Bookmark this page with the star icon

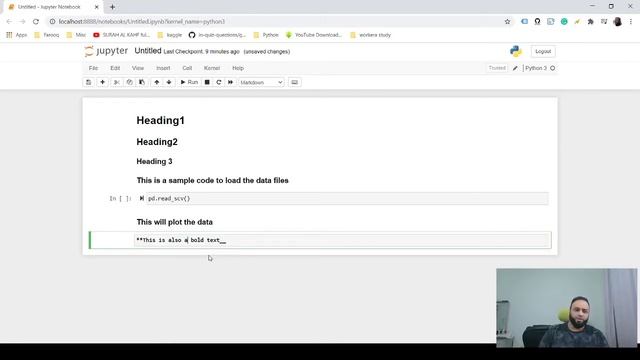click(507, 22)
